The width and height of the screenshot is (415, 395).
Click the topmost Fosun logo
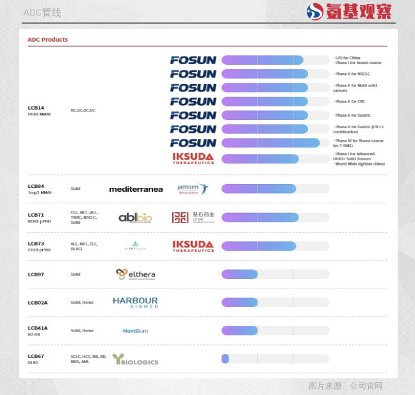[x=193, y=60]
